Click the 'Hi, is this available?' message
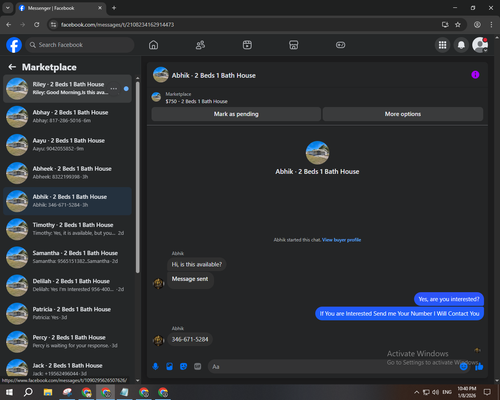This screenshot has width=500, height=400. pyautogui.click(x=197, y=264)
